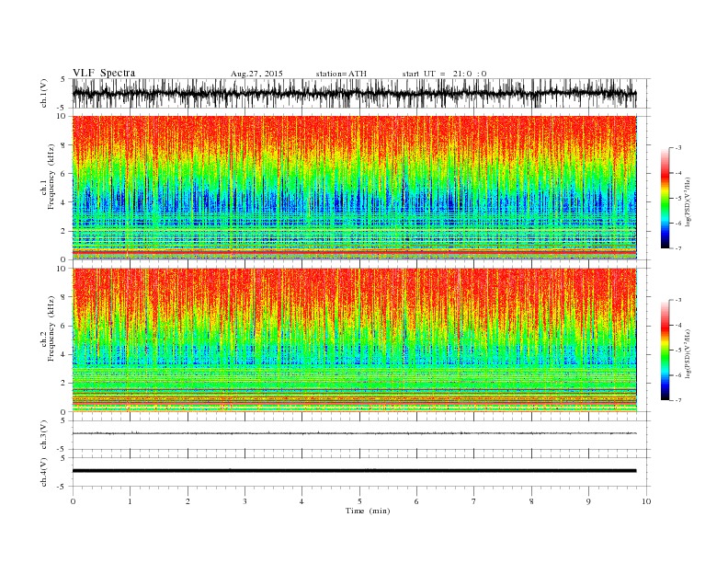
Task: Click the ch.1 "Frequency (kHz)" axis label
Action: click(51, 177)
